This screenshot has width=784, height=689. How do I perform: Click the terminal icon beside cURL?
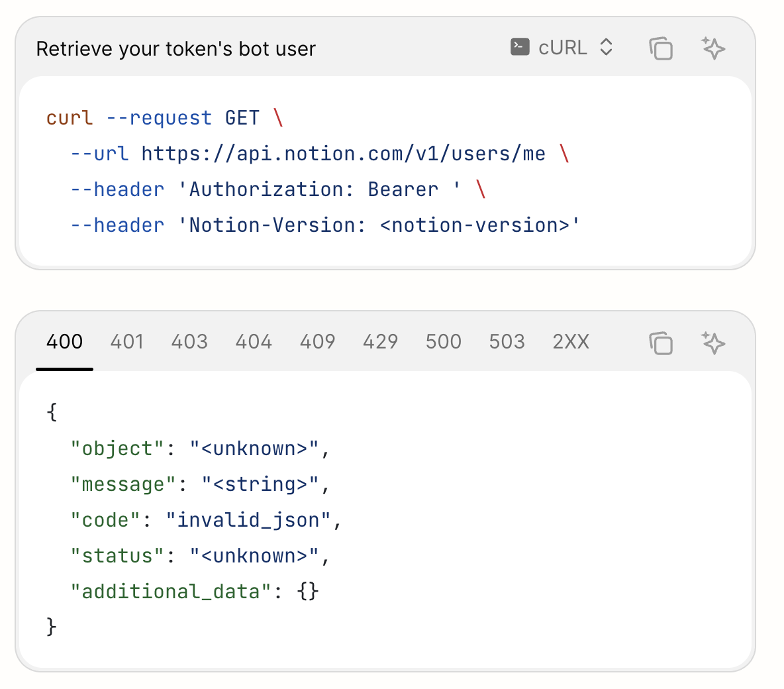click(x=520, y=48)
